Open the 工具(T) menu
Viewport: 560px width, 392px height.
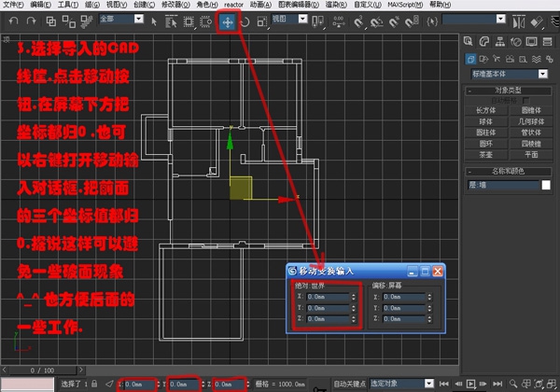68,5
